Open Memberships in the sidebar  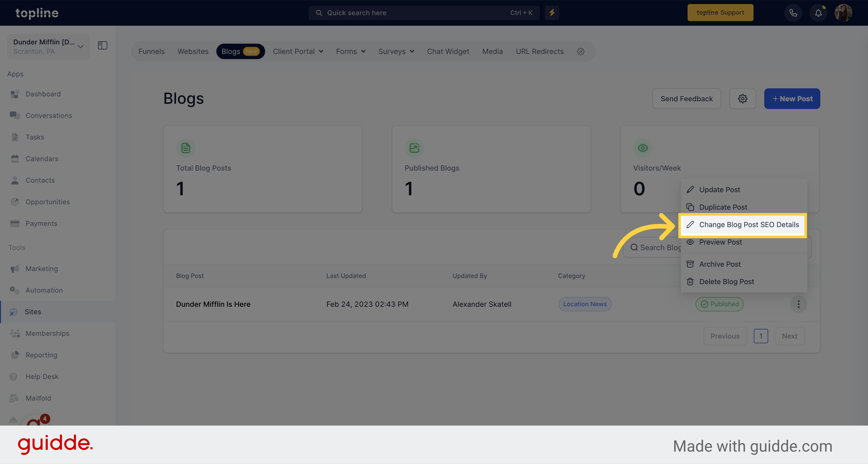coord(47,333)
